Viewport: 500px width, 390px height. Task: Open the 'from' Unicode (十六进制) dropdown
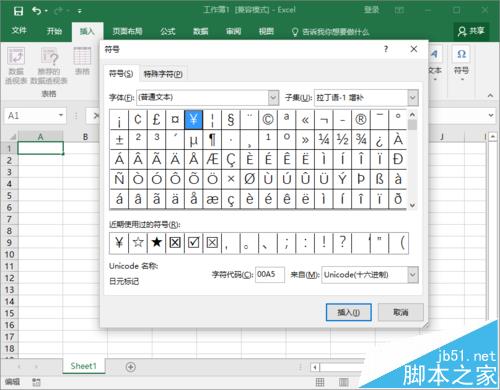point(413,275)
